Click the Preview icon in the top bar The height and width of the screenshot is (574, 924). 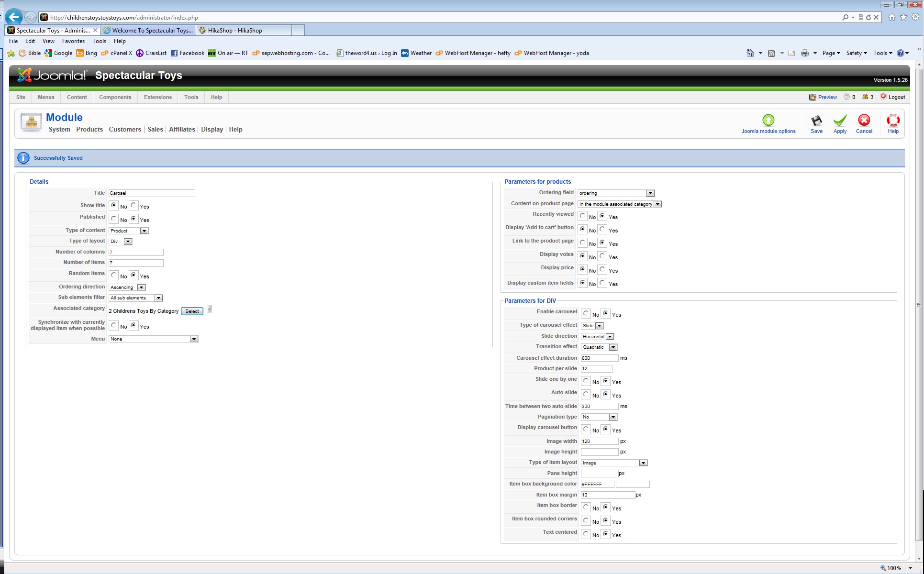[x=813, y=97]
